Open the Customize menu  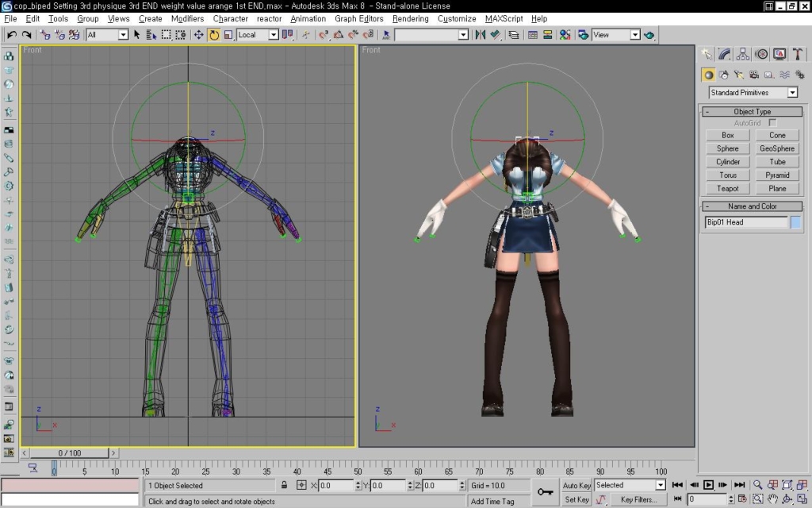[457, 19]
